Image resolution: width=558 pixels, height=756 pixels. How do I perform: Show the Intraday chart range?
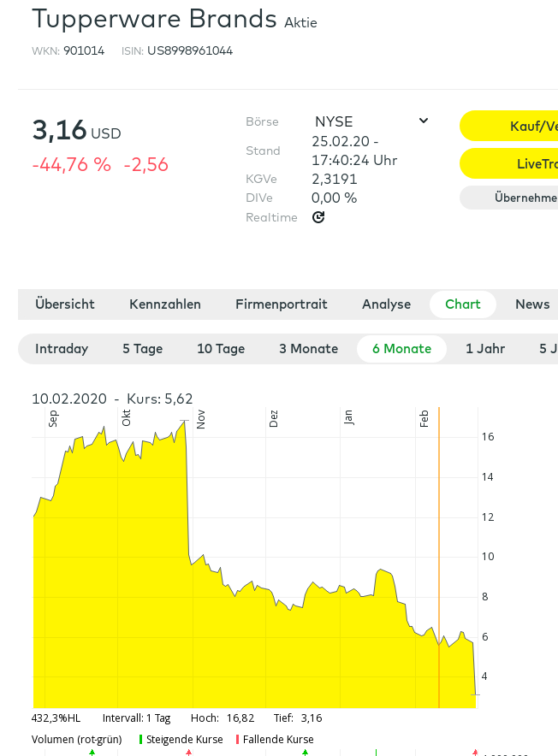62,349
